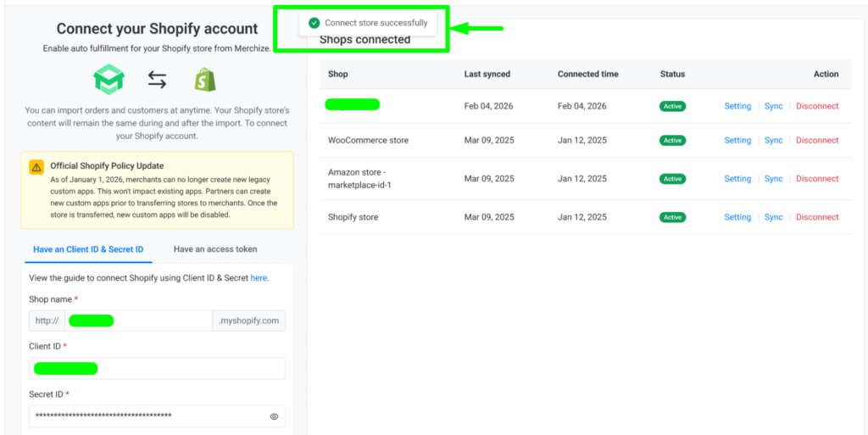Viewport: 868px width, 435px height.
Task: Click the two-way swap arrows icon
Action: (x=157, y=80)
